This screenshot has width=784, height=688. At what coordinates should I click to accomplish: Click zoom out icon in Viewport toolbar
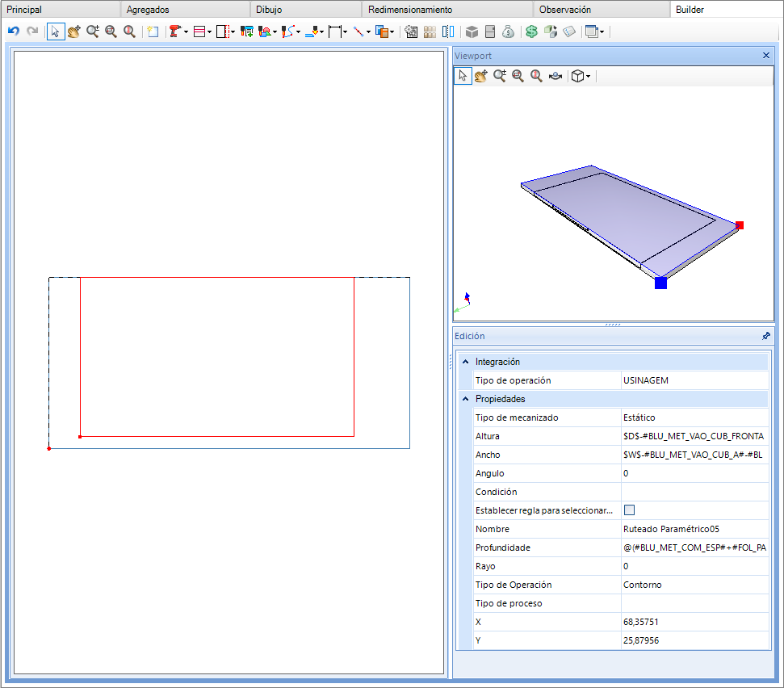[x=518, y=76]
